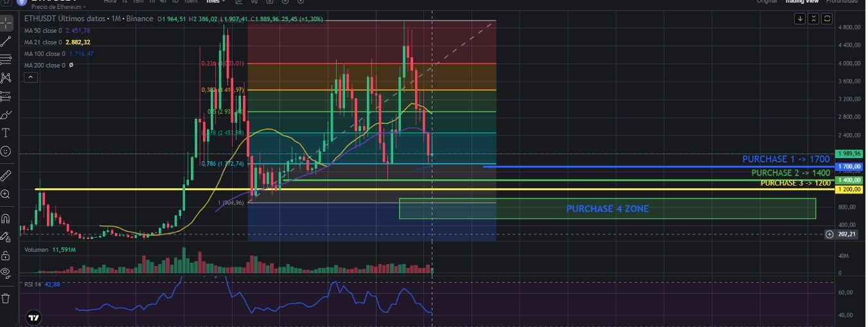
Task: Click the 0,786 Fibonacci level label
Action: pos(222,164)
